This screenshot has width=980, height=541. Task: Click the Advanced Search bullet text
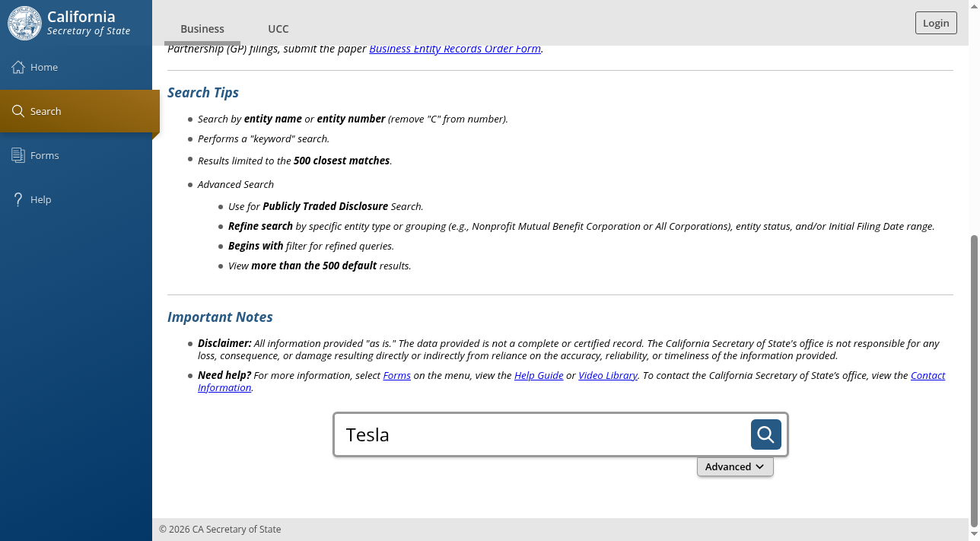point(236,184)
